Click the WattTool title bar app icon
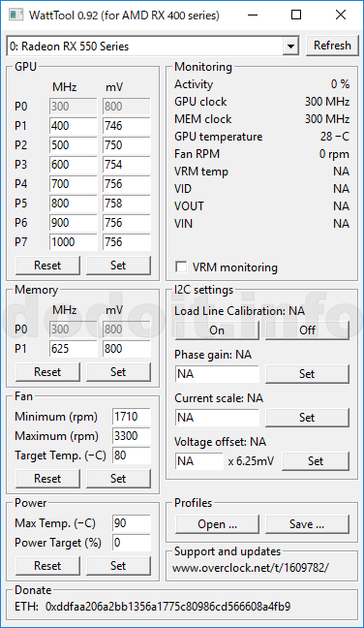Screen dimensions: 364x628 click(x=16, y=16)
